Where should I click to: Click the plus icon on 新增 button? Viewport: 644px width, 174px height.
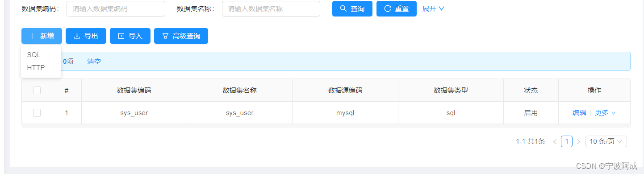[33, 36]
